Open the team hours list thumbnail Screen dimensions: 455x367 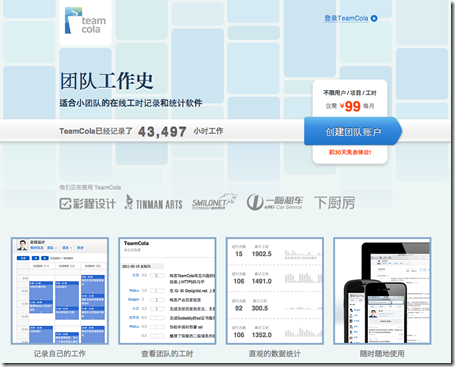pos(167,291)
